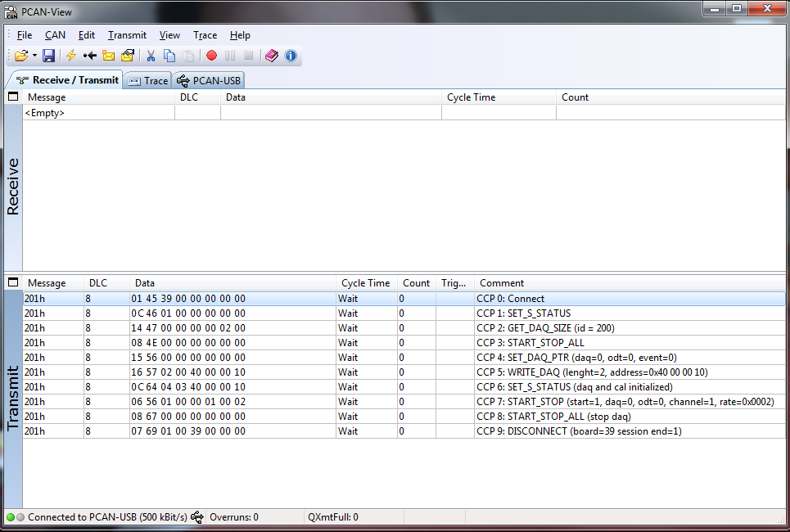Select the CCP 2: GET_DAQ_SIZE row
790x532 pixels.
coord(404,328)
